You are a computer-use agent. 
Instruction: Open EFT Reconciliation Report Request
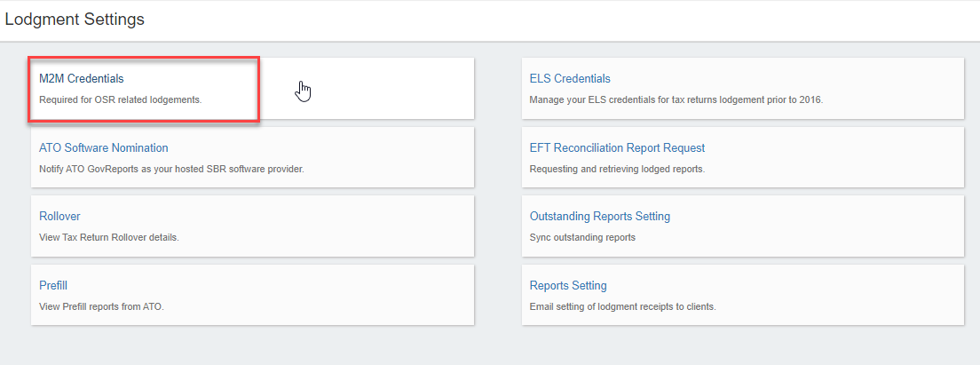pos(617,148)
